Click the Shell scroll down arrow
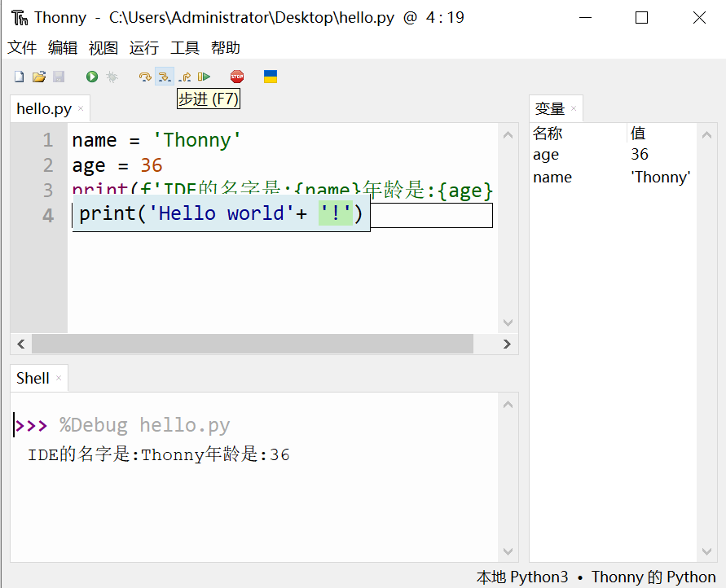The width and height of the screenshot is (726, 588). point(508,551)
